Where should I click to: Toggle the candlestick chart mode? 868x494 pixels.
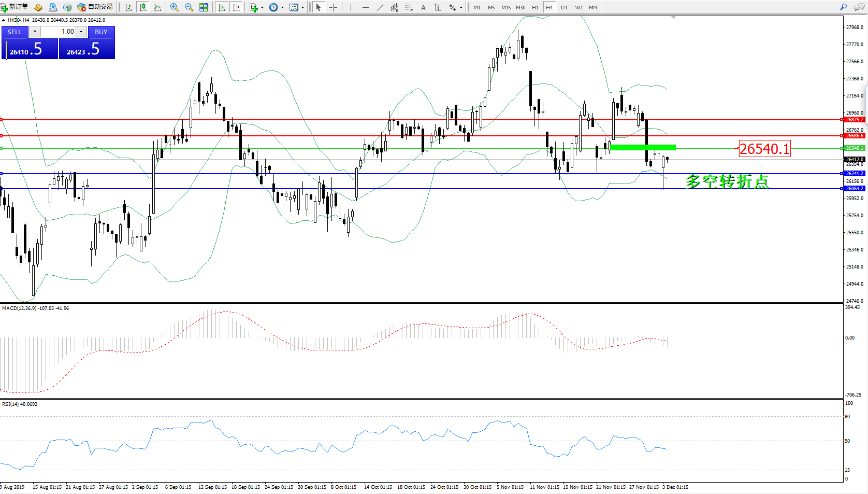[143, 7]
